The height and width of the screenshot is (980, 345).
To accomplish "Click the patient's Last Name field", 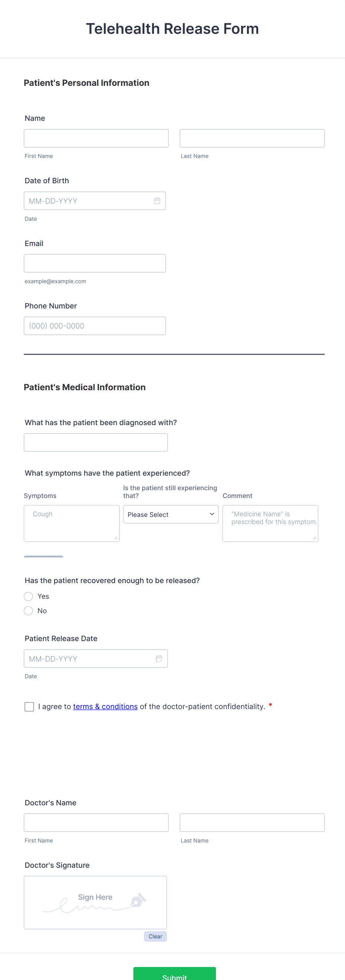I will pos(252,138).
